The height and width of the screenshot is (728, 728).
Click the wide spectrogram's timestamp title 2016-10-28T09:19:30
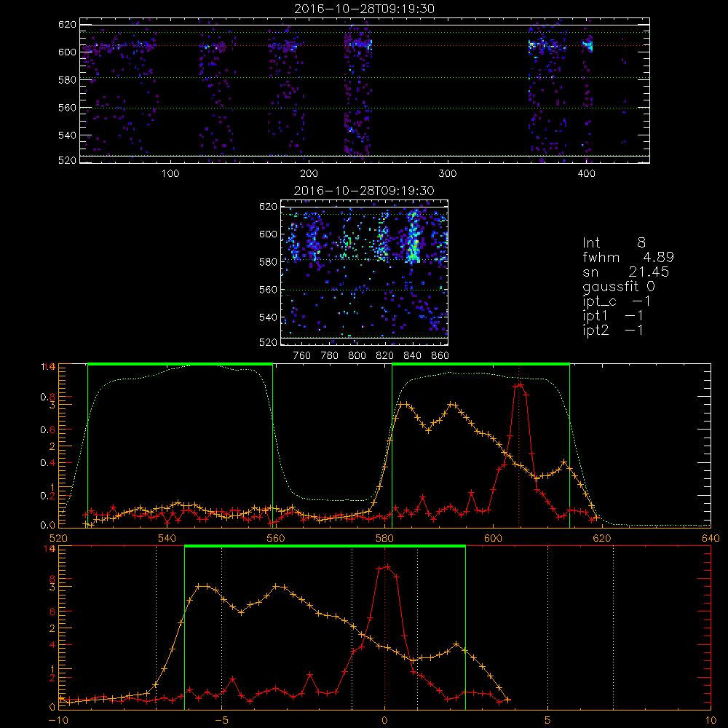(x=364, y=9)
